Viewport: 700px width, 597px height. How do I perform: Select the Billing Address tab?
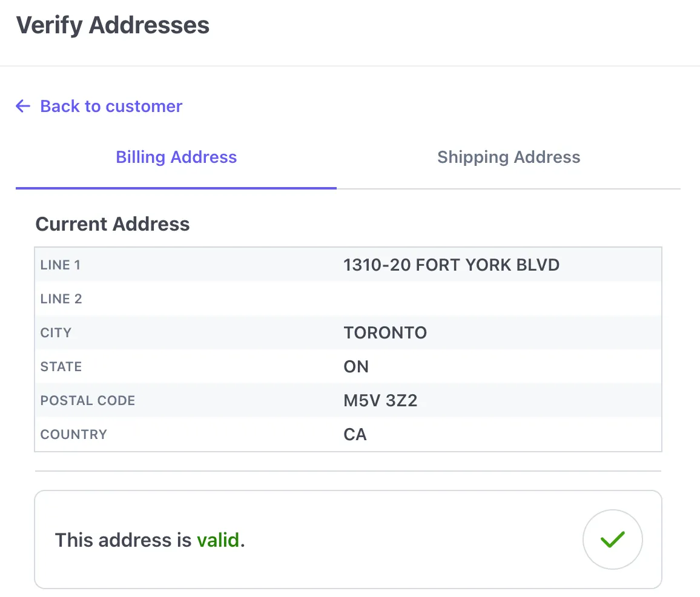point(176,157)
